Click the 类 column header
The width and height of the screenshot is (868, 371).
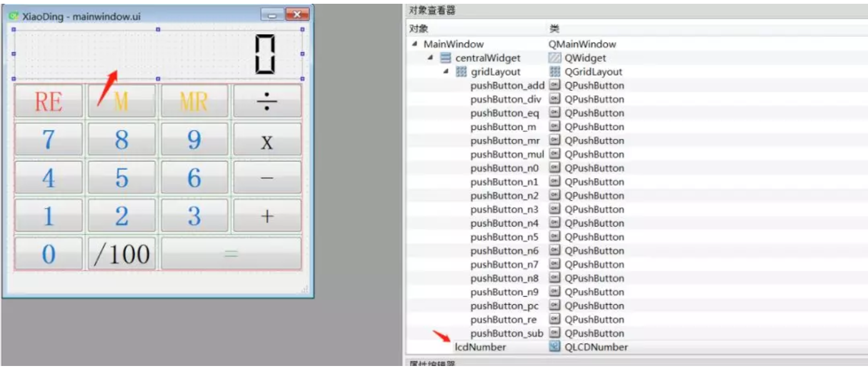pyautogui.click(x=554, y=29)
